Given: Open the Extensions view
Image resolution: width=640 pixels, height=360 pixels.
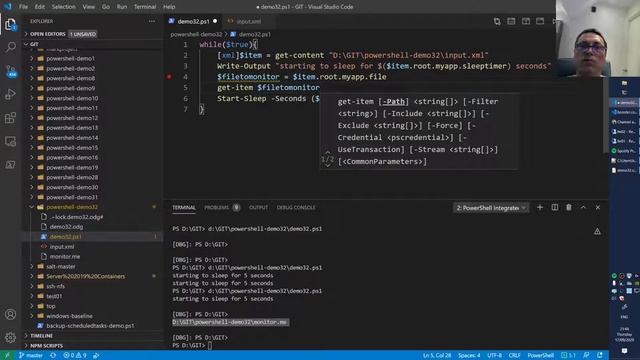Looking at the screenshot, I should pyautogui.click(x=11, y=118).
